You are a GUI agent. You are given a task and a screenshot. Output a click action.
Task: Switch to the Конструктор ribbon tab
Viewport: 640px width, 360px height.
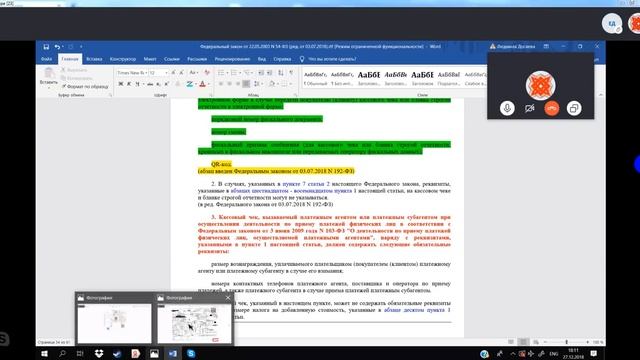tap(123, 59)
